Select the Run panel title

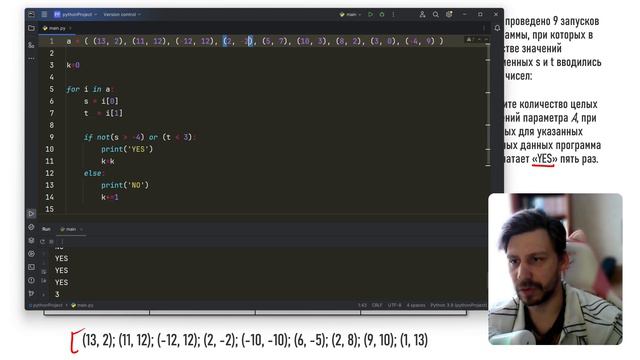46,229
